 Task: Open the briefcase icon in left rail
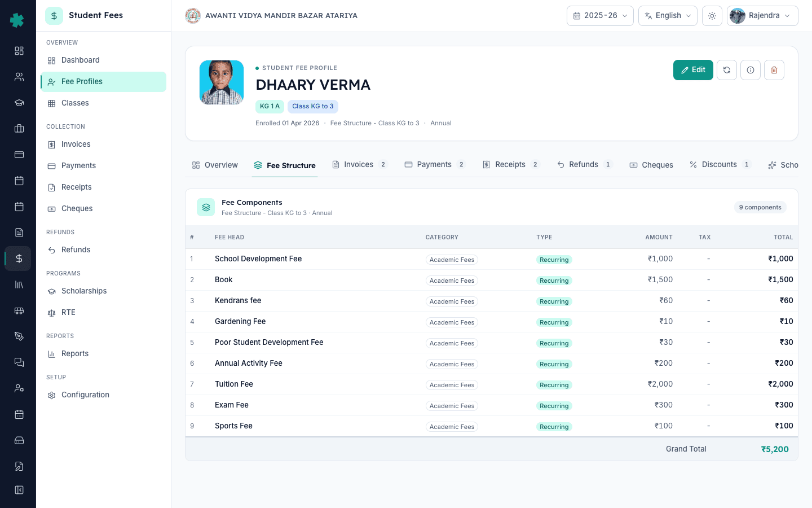19,129
